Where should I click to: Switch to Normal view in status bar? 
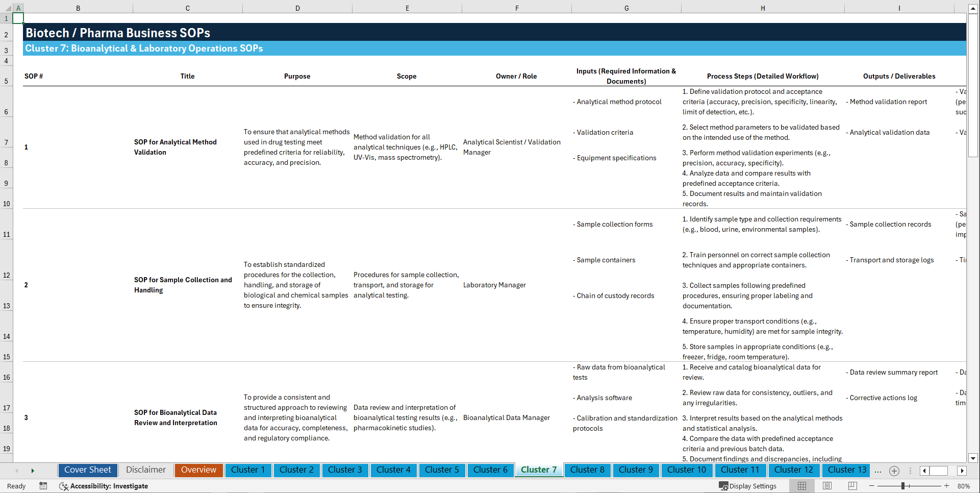point(801,486)
